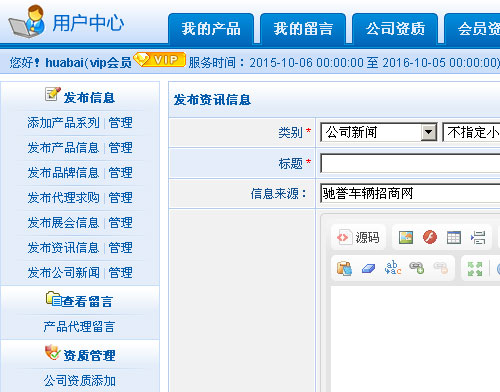Open the 产品代理留言 link
The width and height of the screenshot is (500, 392).
79,327
